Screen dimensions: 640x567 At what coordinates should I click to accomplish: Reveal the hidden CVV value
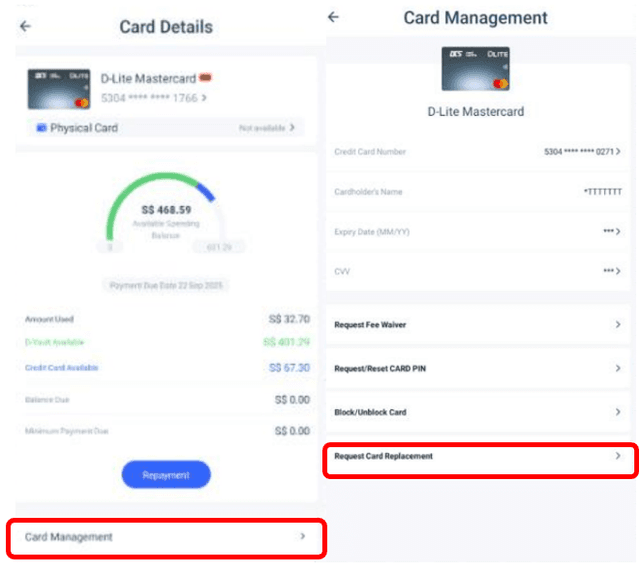(611, 271)
